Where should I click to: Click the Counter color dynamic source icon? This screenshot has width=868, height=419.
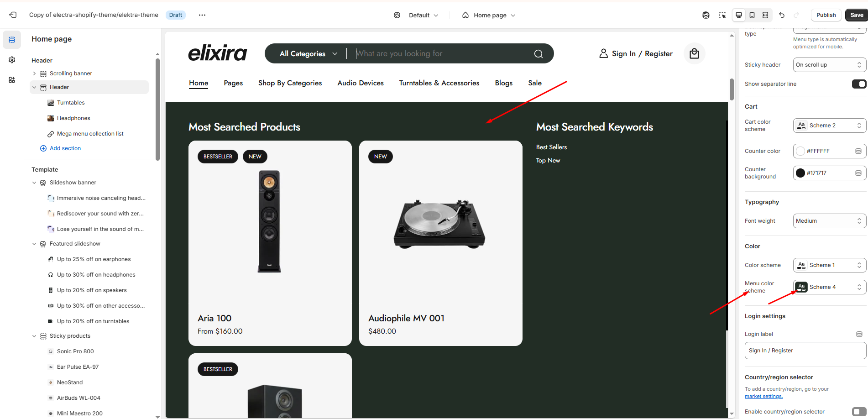click(858, 151)
